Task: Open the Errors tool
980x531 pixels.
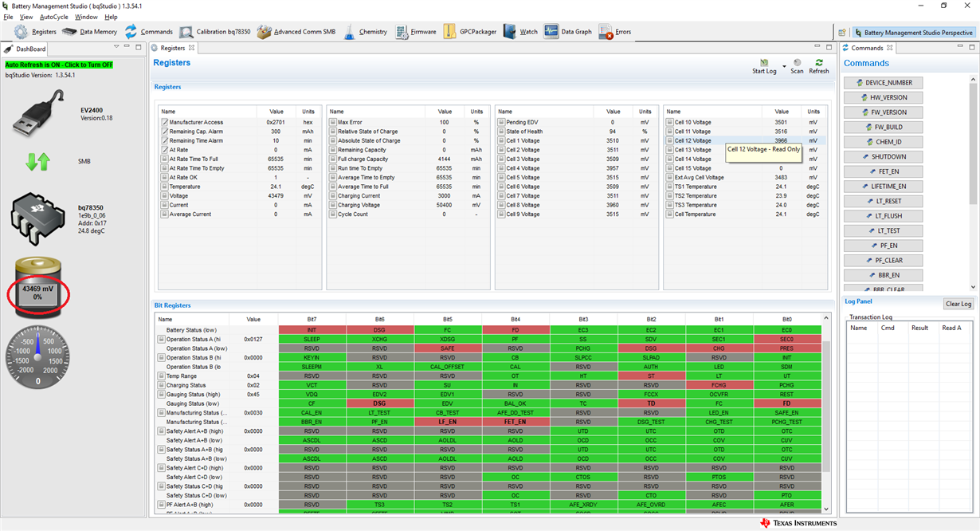Action: 615,32
